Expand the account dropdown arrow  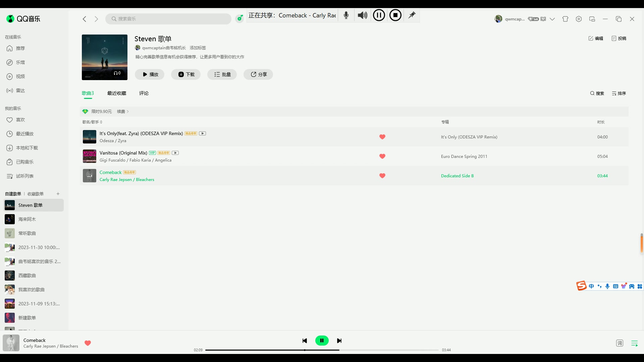tap(552, 19)
